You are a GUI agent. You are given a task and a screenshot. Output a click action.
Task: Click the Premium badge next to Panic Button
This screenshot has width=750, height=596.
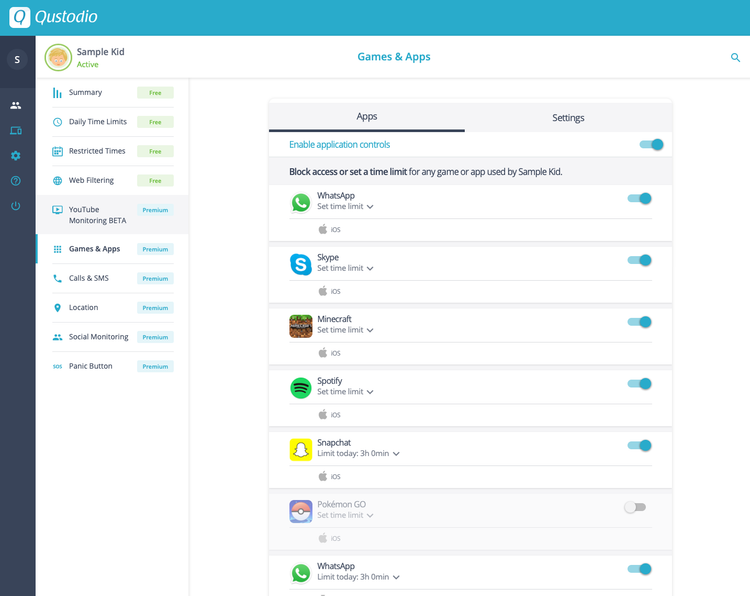[155, 366]
